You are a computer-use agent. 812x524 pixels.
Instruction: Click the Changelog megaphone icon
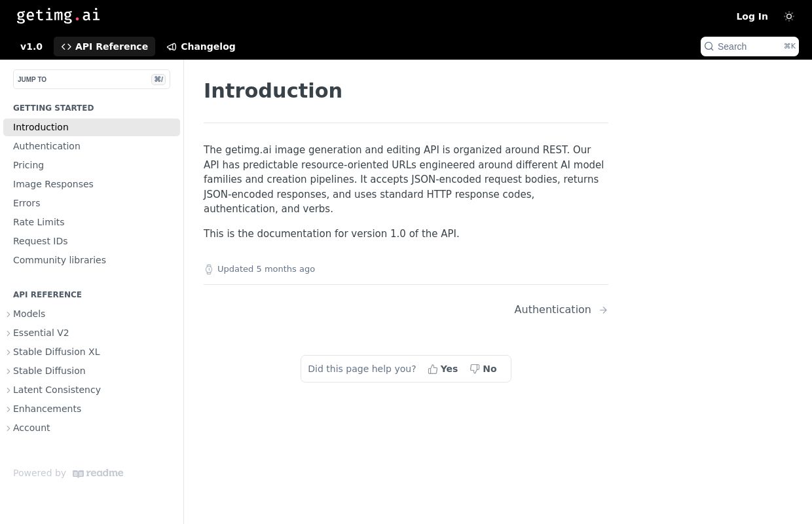(172, 47)
